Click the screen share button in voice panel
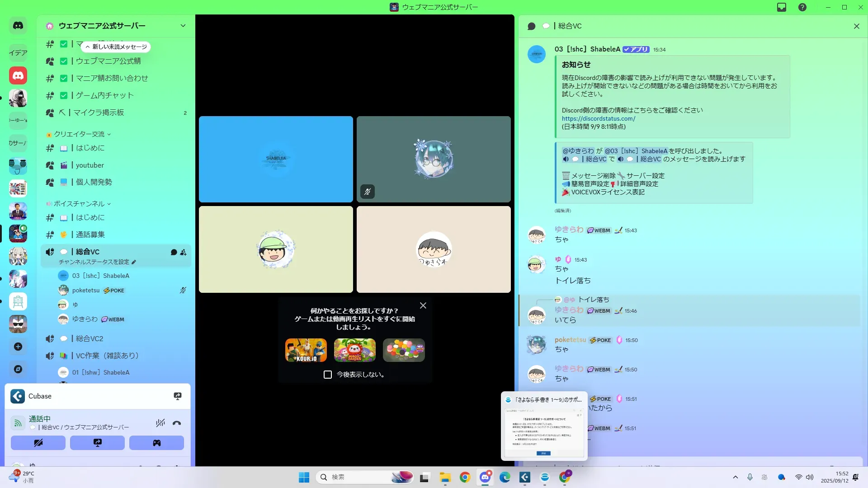Image resolution: width=868 pixels, height=488 pixels. [97, 443]
